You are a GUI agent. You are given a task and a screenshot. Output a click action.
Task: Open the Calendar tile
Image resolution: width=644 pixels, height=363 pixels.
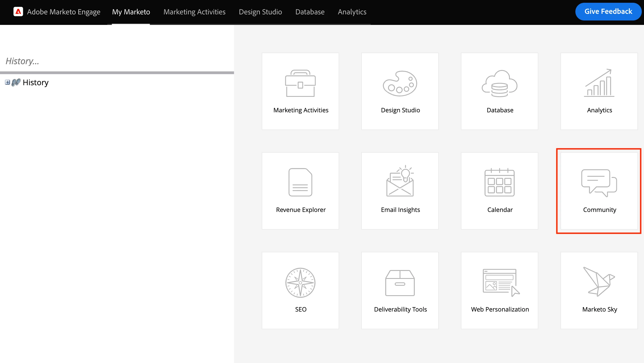pyautogui.click(x=499, y=191)
